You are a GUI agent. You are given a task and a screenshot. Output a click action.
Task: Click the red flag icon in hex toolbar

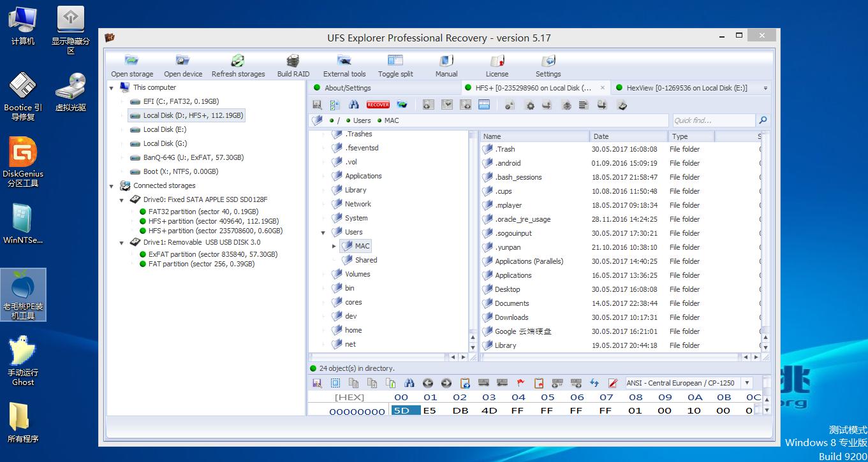pos(520,383)
